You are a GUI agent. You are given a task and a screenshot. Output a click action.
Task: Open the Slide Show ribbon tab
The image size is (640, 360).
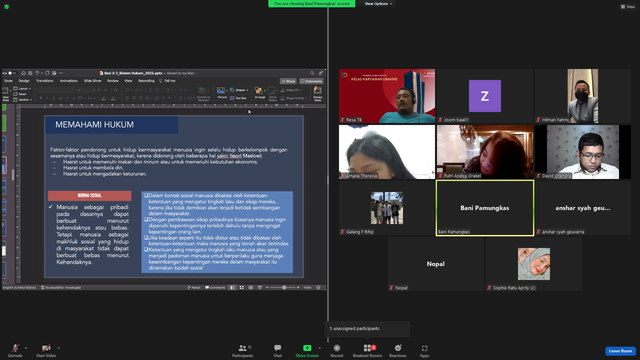pyautogui.click(x=93, y=81)
